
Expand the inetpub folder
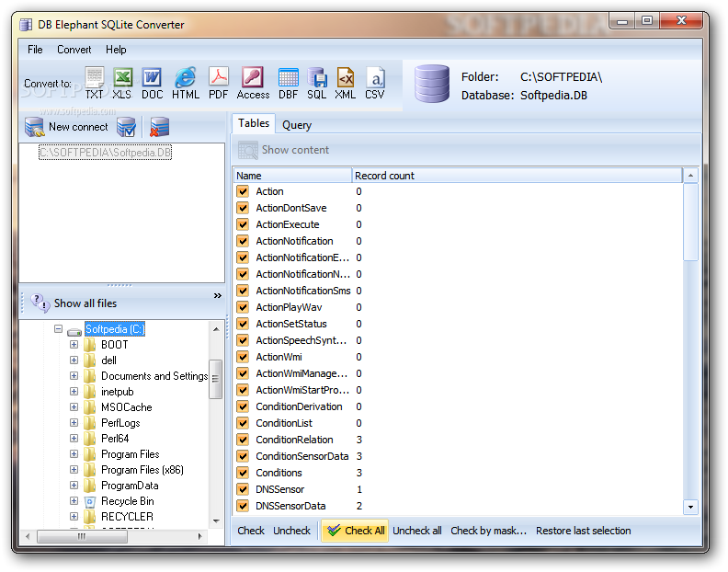(x=74, y=391)
